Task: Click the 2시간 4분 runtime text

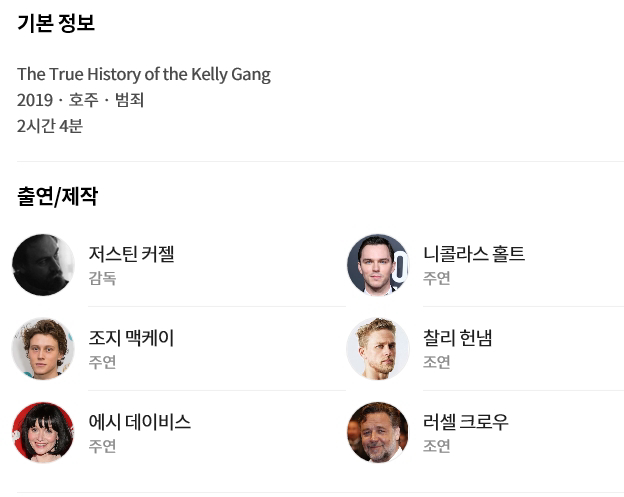Action: [x=49, y=126]
